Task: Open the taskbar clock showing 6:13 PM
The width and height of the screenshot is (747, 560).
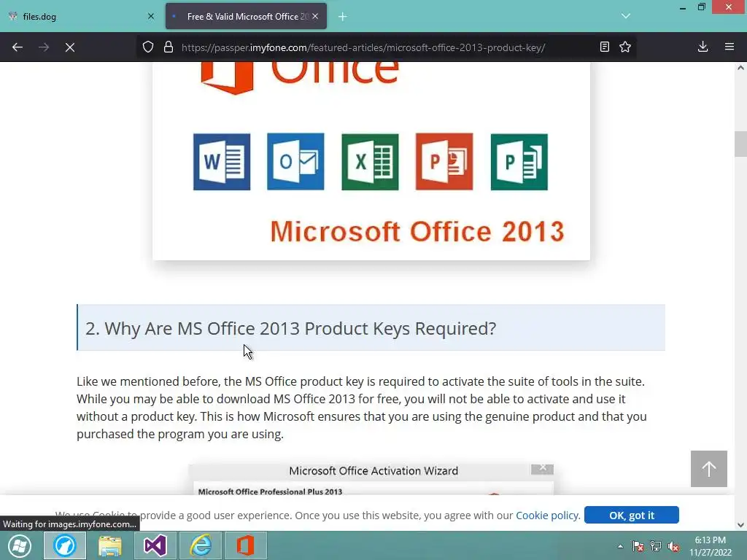Action: tap(711, 546)
